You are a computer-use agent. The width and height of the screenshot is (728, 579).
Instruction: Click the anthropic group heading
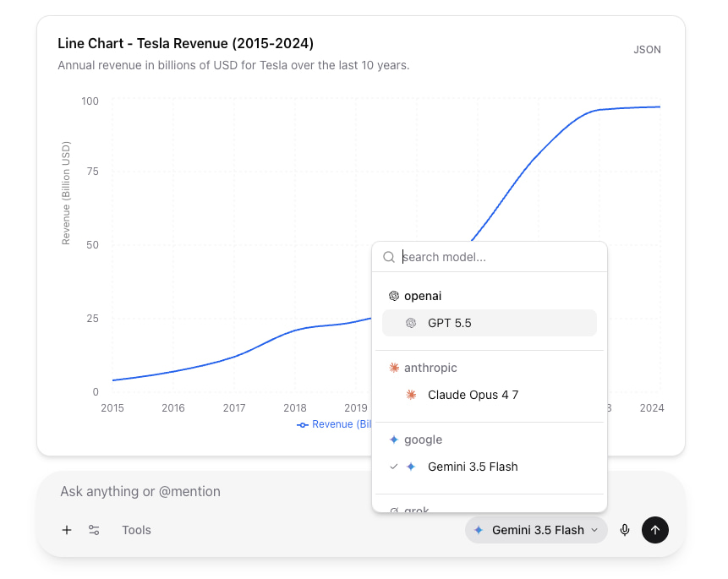[430, 368]
